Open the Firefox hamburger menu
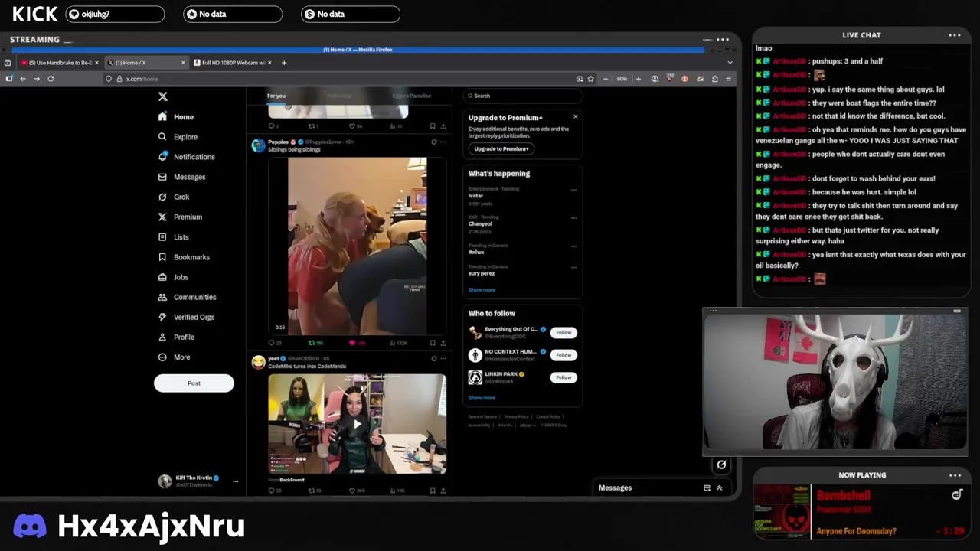Screen dimensions: 980x551 728,79
